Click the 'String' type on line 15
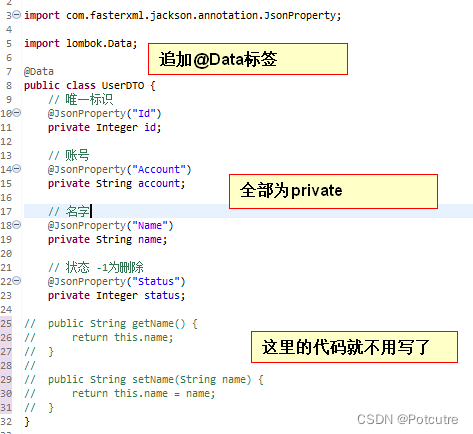 click(114, 184)
